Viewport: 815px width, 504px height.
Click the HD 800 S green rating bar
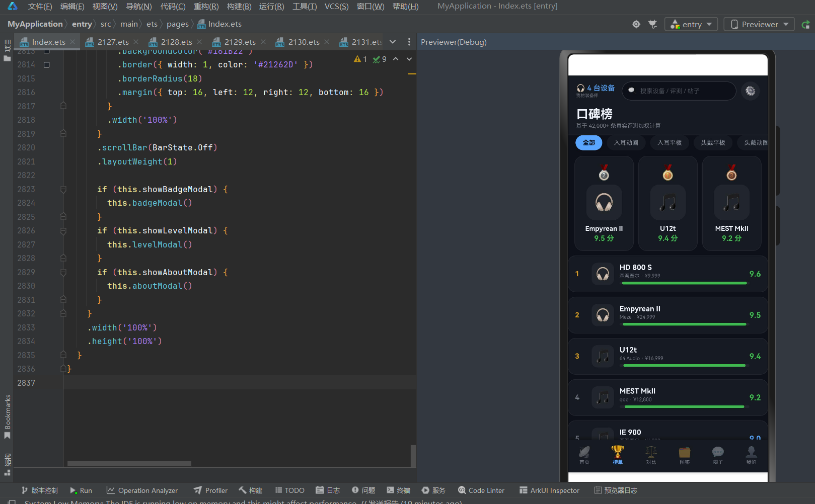click(x=684, y=283)
